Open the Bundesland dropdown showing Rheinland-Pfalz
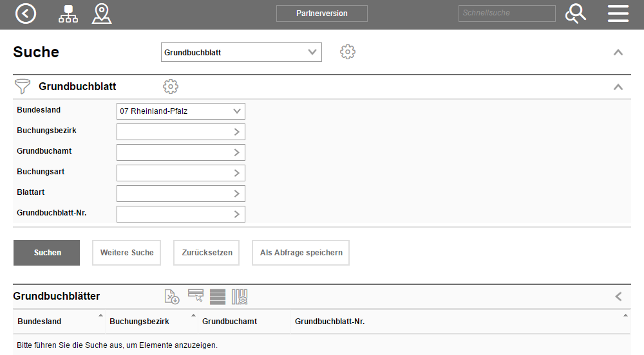644x355 pixels. 180,111
